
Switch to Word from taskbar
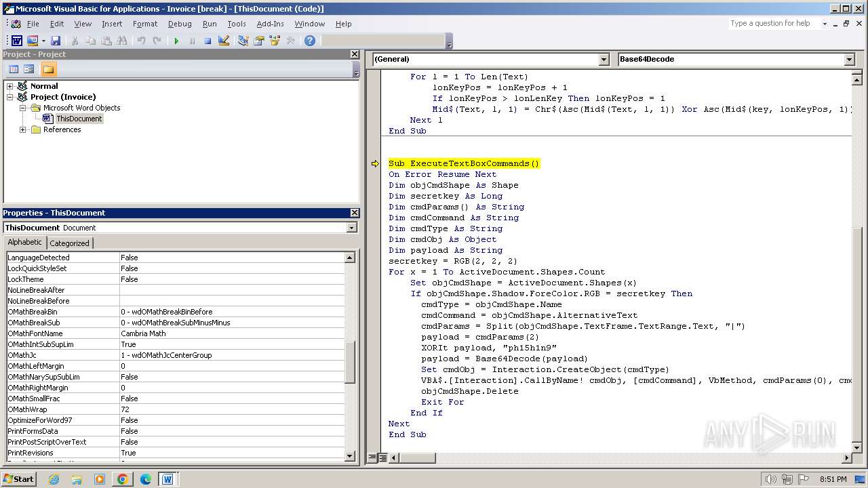(167, 479)
